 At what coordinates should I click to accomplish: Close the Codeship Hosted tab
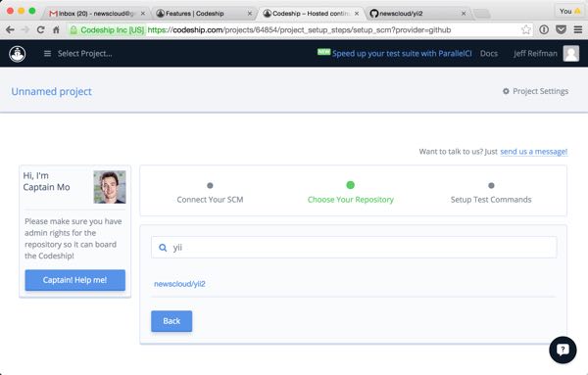(357, 13)
